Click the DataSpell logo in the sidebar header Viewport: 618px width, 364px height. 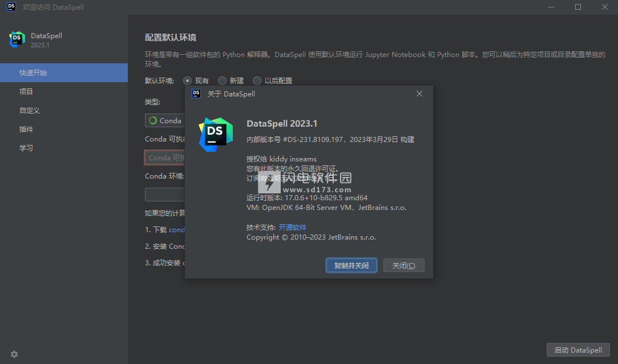17,39
